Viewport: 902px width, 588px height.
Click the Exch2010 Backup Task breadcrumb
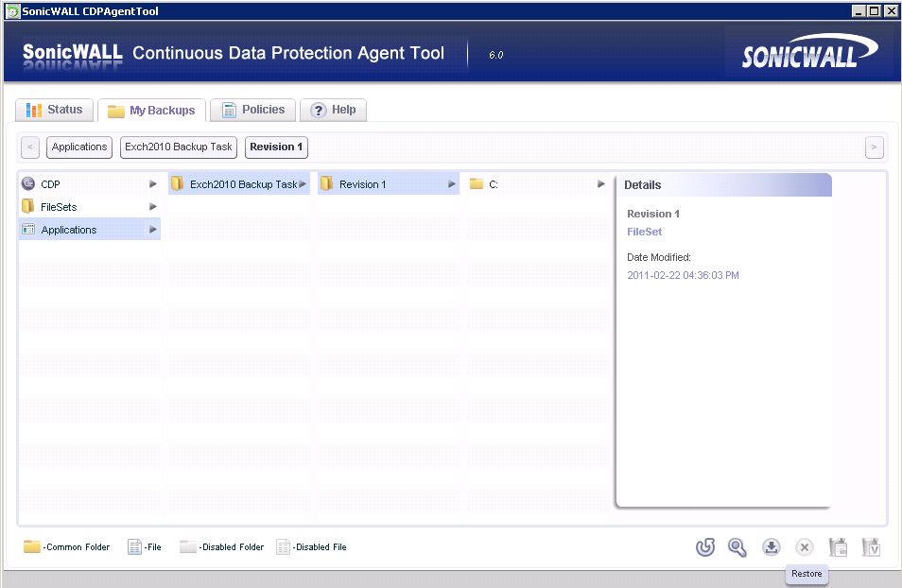(179, 147)
